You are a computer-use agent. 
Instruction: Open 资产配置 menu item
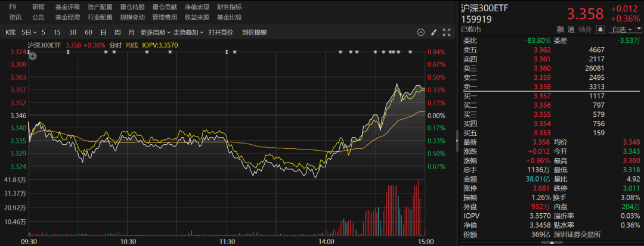tap(100, 7)
